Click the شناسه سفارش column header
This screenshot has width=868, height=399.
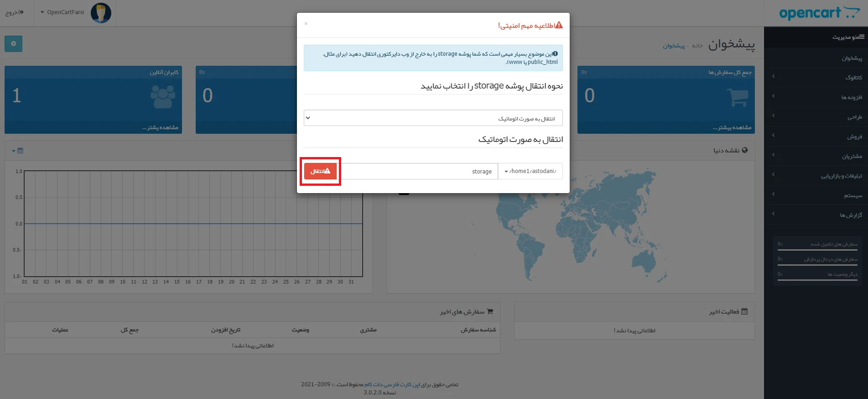click(x=478, y=330)
